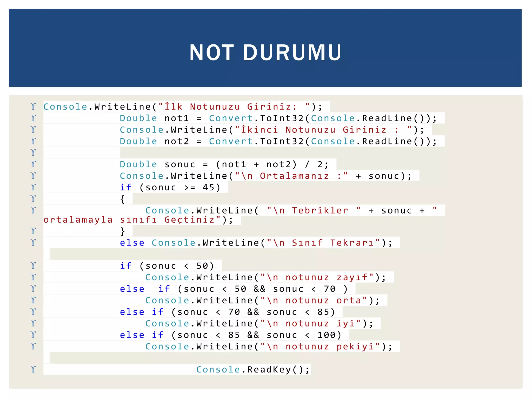Select the "\n notunuz zayıf" statement
Image resolution: width=532 pixels, height=399 pixels.
[266, 277]
